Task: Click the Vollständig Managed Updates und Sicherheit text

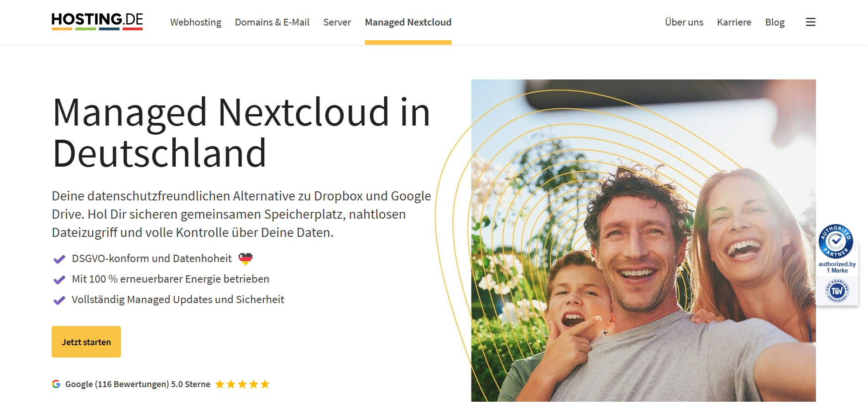Action: pos(178,300)
